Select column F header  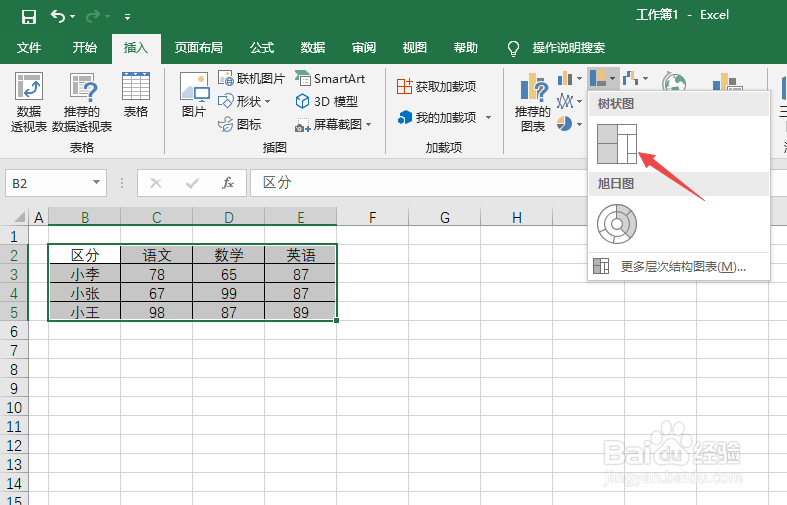pyautogui.click(x=372, y=217)
